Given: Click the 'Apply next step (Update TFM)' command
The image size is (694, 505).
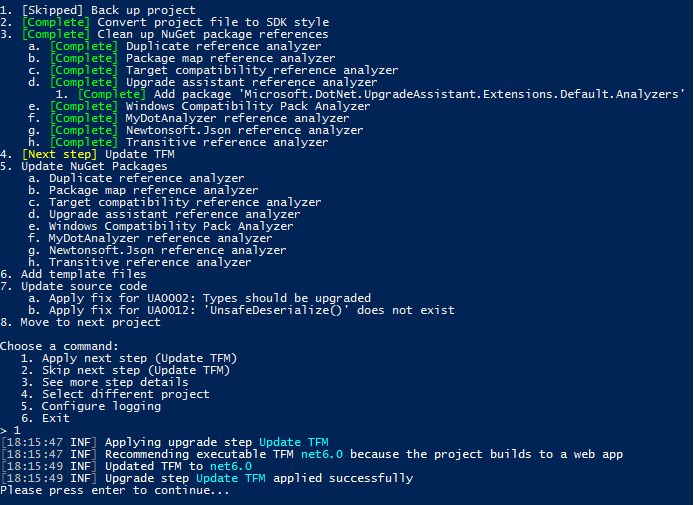Looking at the screenshot, I should [139, 358].
